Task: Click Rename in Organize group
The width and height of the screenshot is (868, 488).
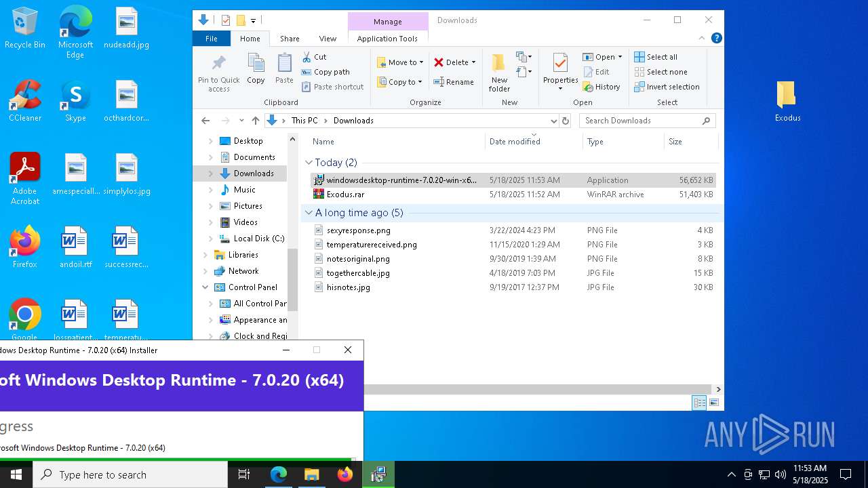Action: pyautogui.click(x=454, y=82)
